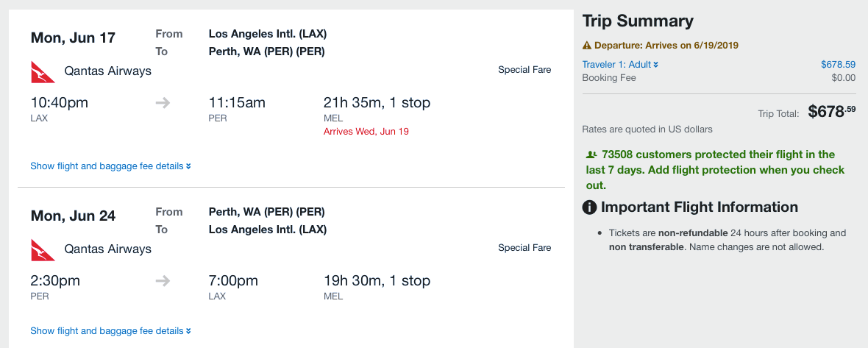Click the arrow icon between LAX and PER times
This screenshot has height=348, width=868.
pos(163,103)
